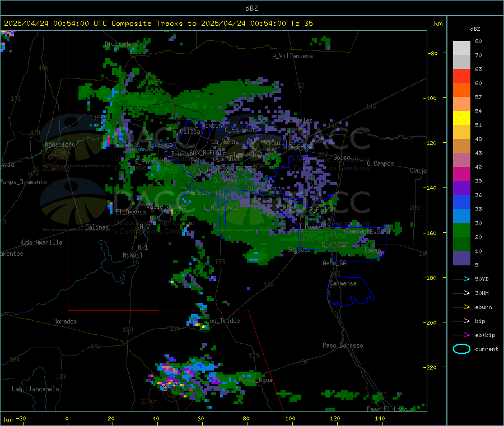Screen dimensions: 504x426
Task: Click the Paso El Loro place label
Action: [x=387, y=409]
